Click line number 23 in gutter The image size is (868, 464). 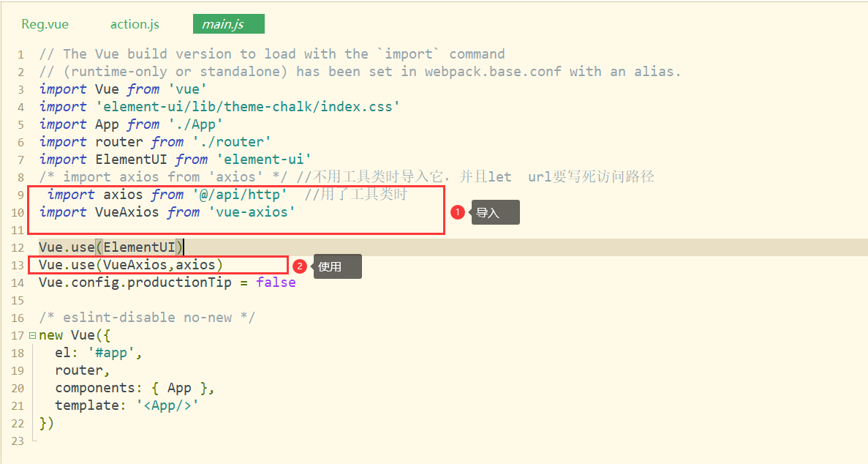(x=18, y=441)
